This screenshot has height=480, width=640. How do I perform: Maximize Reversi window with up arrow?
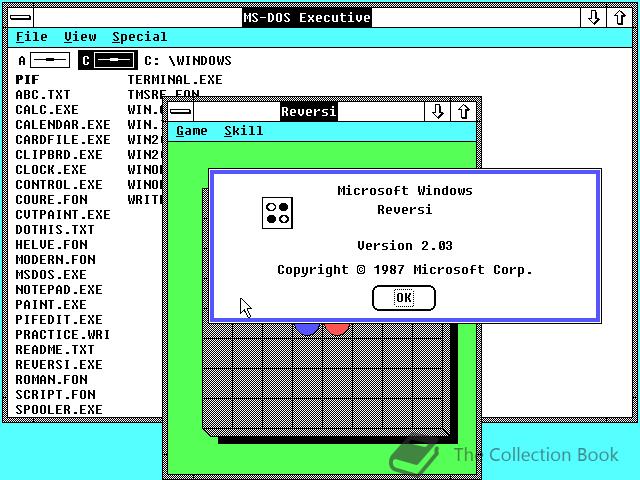463,111
